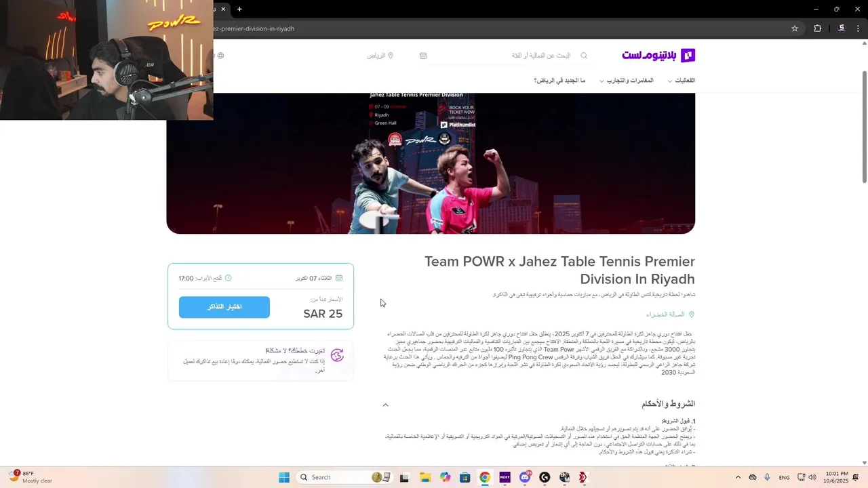868x488 pixels.
Task: Click the اختيار التذاكر blue button
Action: click(224, 307)
